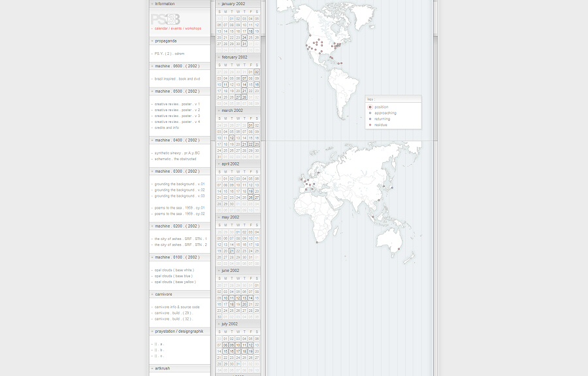Collapse the 'propaganda' section header
Screen dimensions: 588x376
pyautogui.click(x=152, y=41)
